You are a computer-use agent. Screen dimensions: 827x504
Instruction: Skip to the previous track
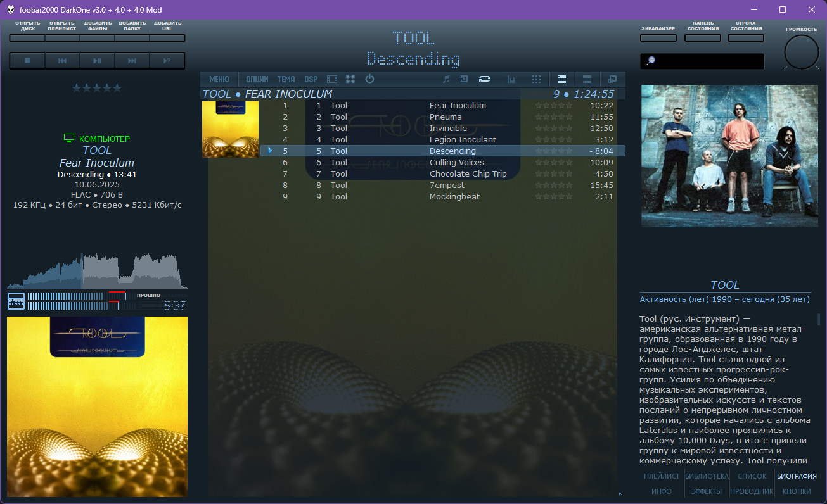(62, 61)
